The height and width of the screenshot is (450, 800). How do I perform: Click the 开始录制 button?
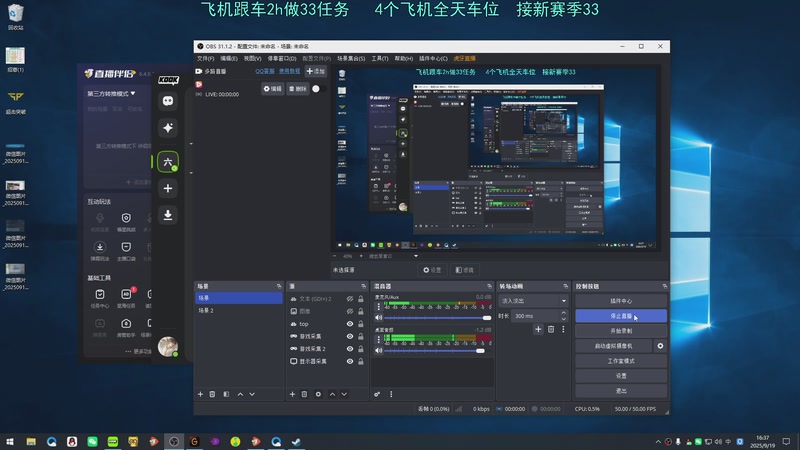pos(621,331)
